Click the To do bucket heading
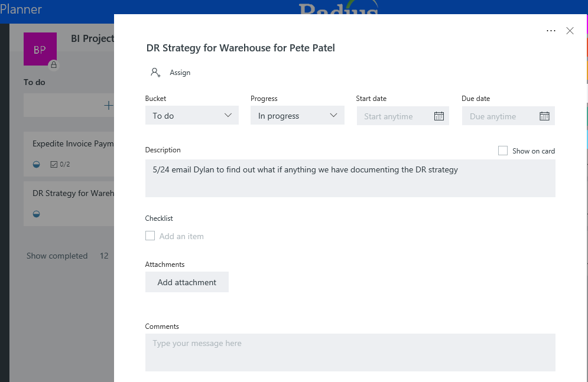 pyautogui.click(x=34, y=82)
